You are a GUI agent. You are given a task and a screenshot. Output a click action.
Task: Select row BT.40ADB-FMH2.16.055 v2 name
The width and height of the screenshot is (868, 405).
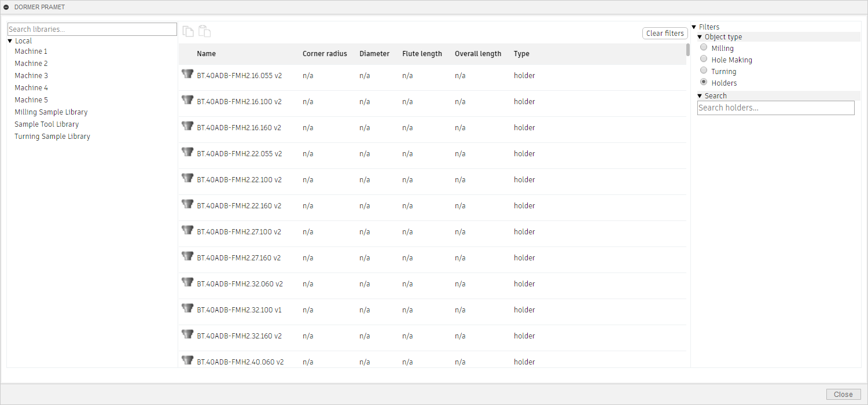tap(239, 76)
